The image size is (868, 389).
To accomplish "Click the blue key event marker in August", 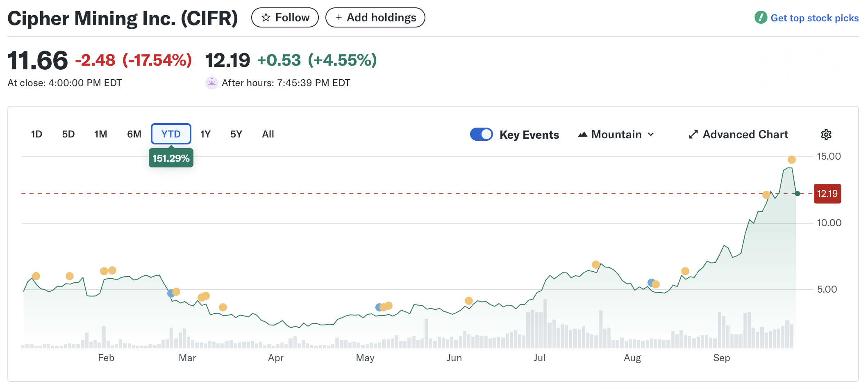I will click(x=650, y=282).
